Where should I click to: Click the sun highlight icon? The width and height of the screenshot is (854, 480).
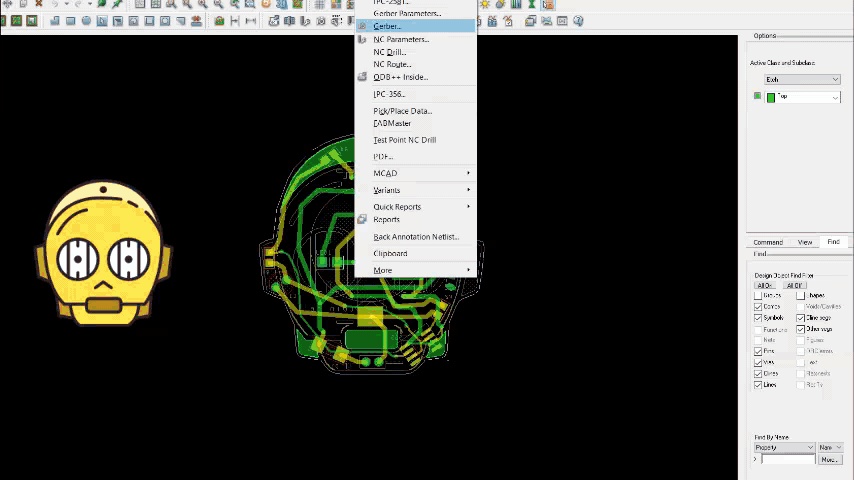[485, 4]
